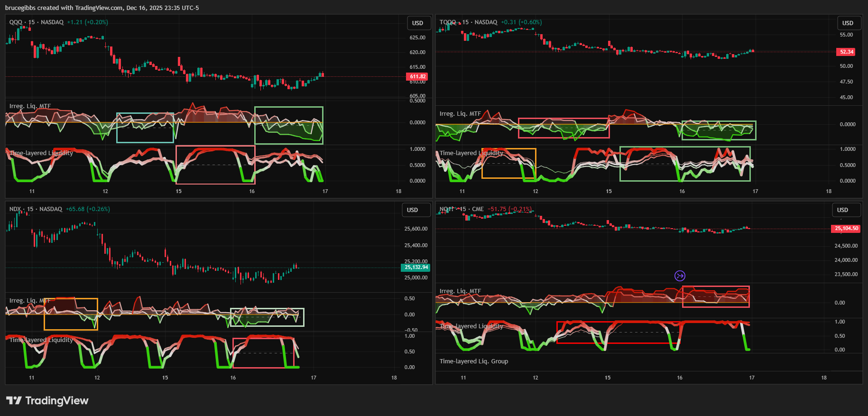Open the USD currency selector on NQ1! chart
The image size is (868, 416).
pos(842,210)
